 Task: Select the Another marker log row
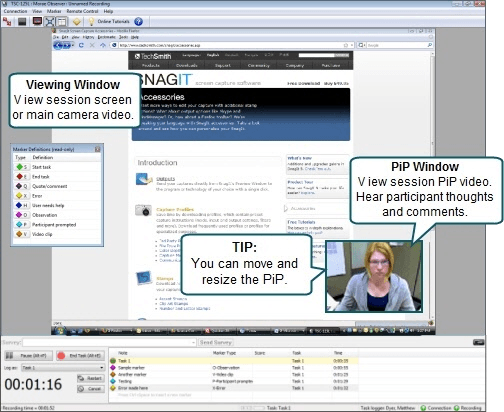pos(234,374)
